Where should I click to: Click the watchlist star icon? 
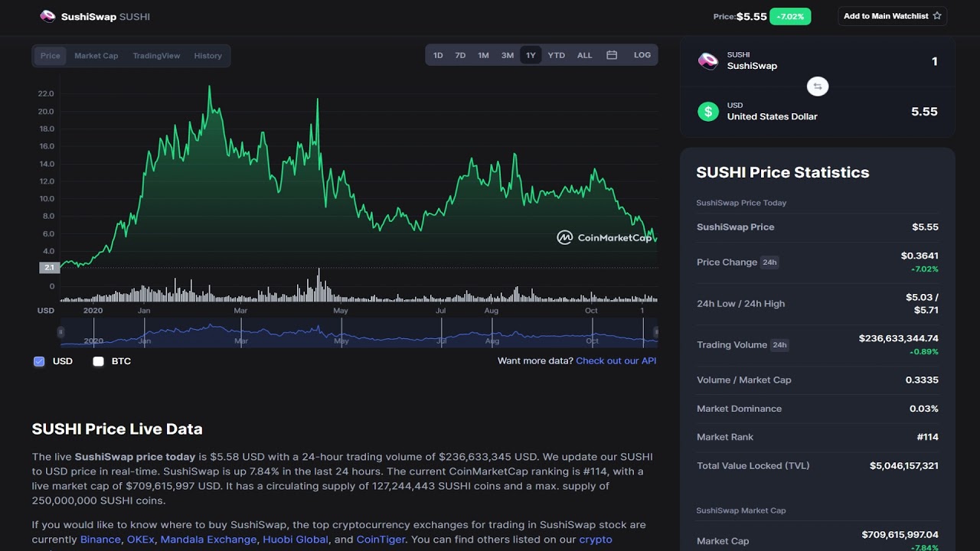click(937, 16)
